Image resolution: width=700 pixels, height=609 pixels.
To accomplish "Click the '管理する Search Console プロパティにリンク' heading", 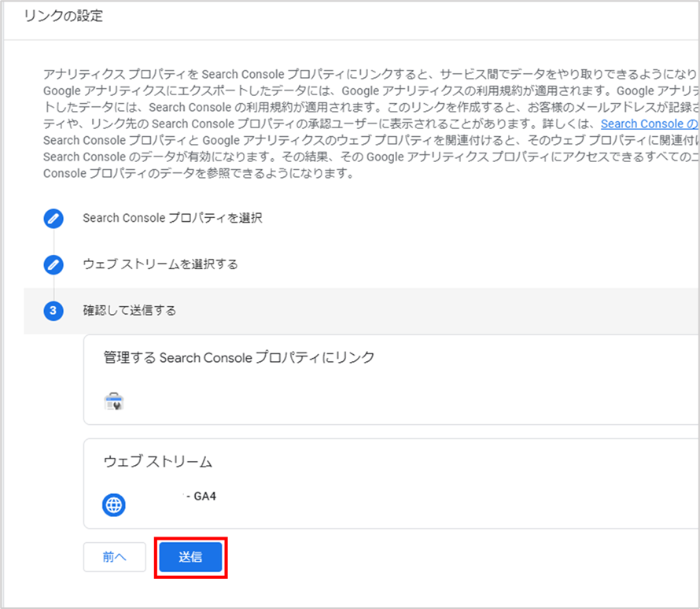I will (239, 358).
